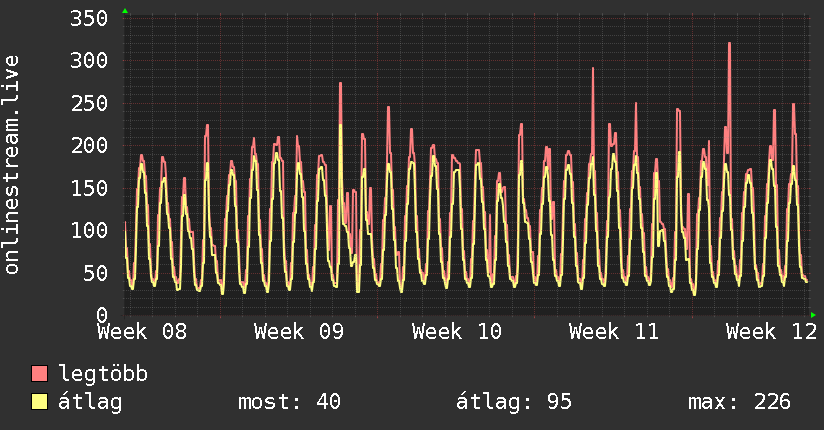
Task: Click the Week 12 axis label
Action: (x=771, y=332)
